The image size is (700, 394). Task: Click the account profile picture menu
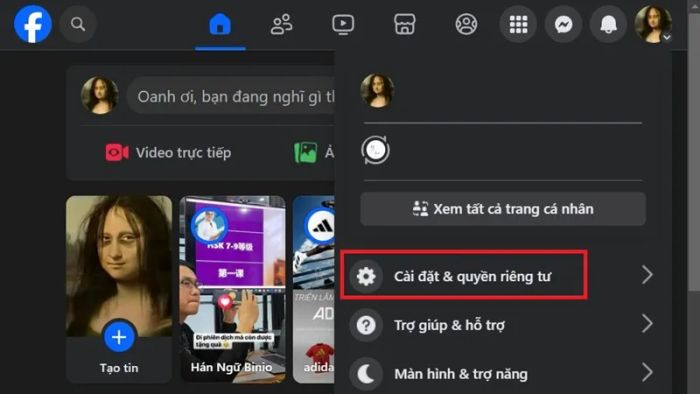(x=653, y=24)
